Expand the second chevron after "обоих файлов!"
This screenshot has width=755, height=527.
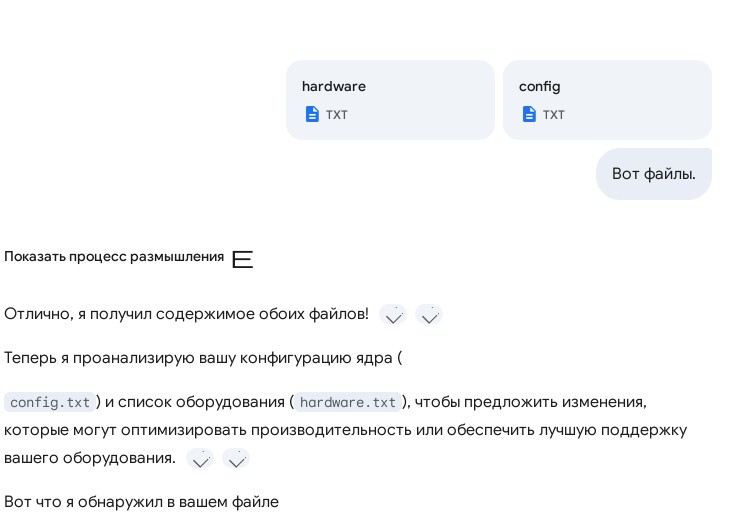[x=429, y=316]
